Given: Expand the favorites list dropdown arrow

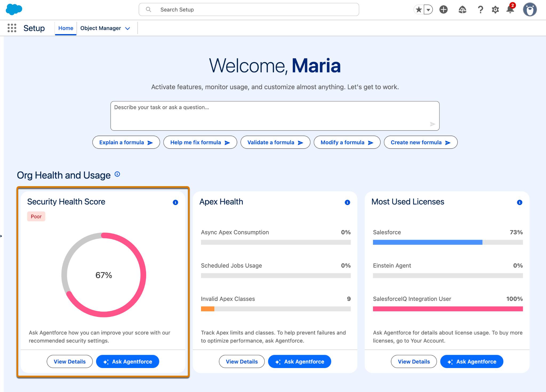Looking at the screenshot, I should (428, 10).
